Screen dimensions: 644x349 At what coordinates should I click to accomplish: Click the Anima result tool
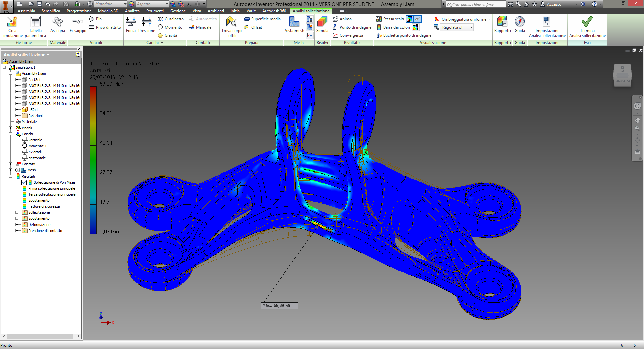tap(342, 19)
